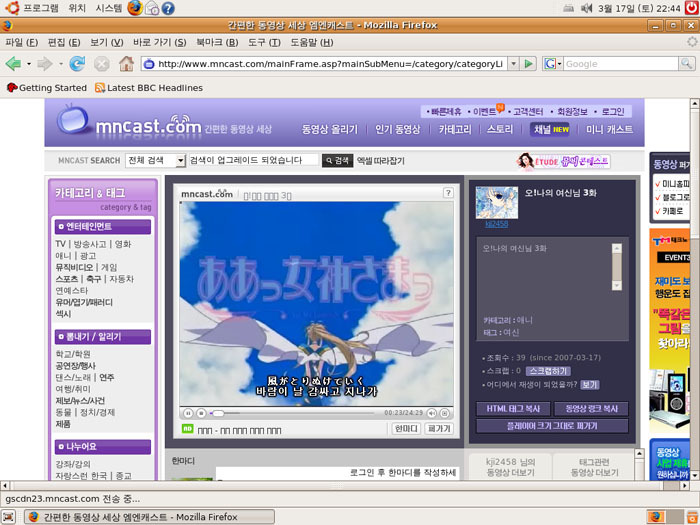
Task: Go back with the green back arrow
Action: point(13,64)
